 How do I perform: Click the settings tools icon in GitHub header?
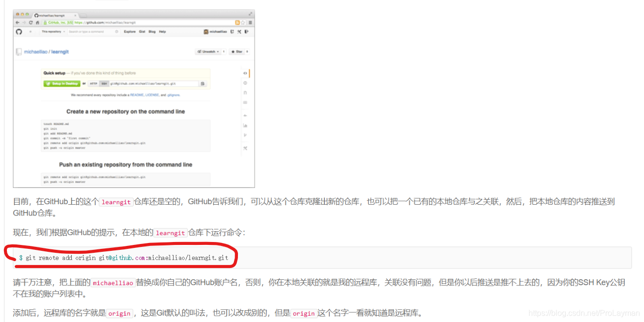(x=239, y=32)
